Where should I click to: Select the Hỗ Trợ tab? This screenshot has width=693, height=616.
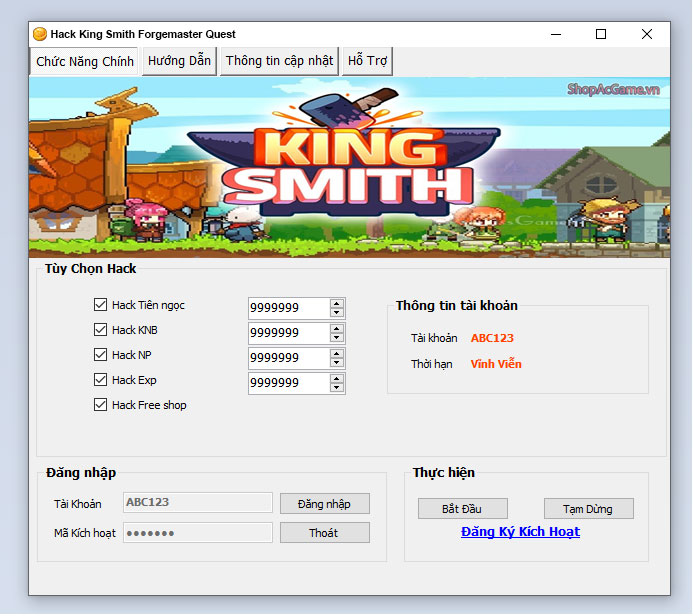point(367,61)
